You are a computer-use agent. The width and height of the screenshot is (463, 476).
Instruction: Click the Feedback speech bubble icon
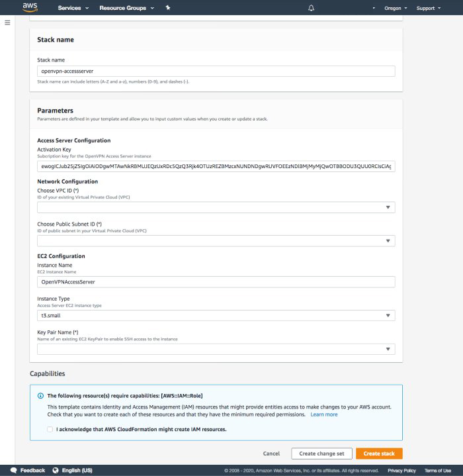(x=13, y=470)
